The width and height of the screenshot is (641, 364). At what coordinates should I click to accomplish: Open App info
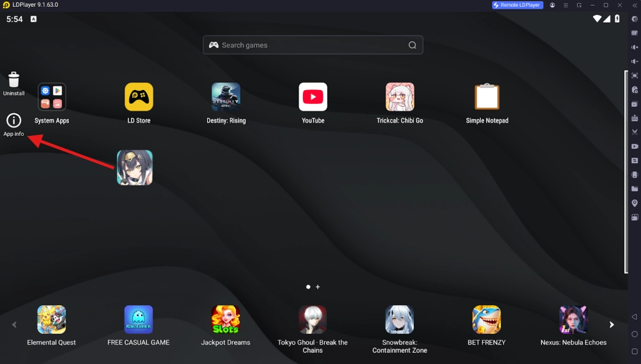pos(14,121)
